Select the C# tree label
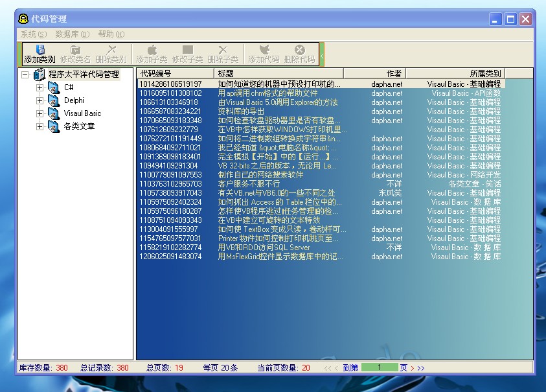This screenshot has height=392, width=546. (x=69, y=87)
